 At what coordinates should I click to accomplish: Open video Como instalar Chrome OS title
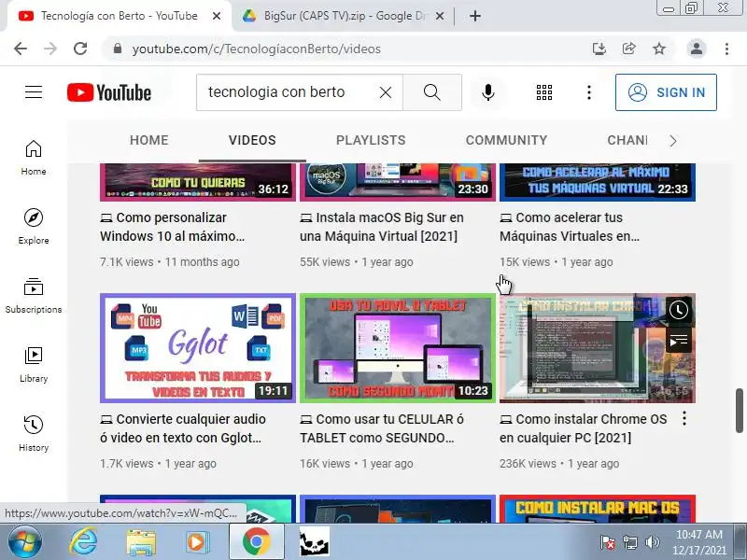pyautogui.click(x=583, y=428)
